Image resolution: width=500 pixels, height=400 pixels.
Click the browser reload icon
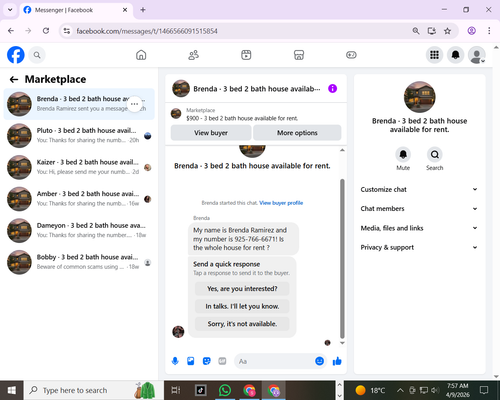click(46, 31)
